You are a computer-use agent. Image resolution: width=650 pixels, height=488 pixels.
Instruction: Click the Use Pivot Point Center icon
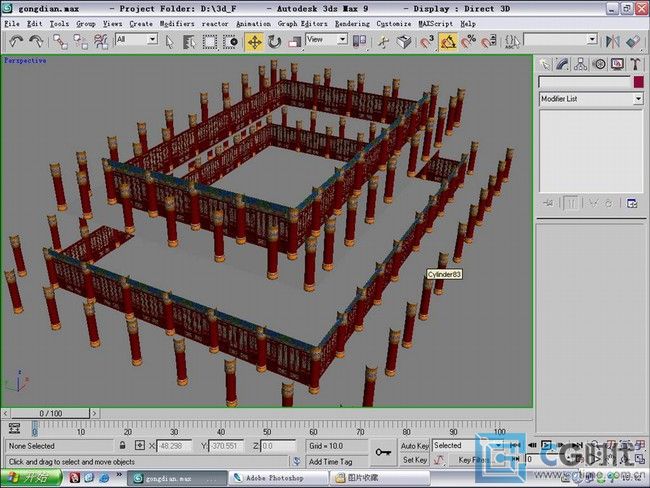pyautogui.click(x=359, y=41)
